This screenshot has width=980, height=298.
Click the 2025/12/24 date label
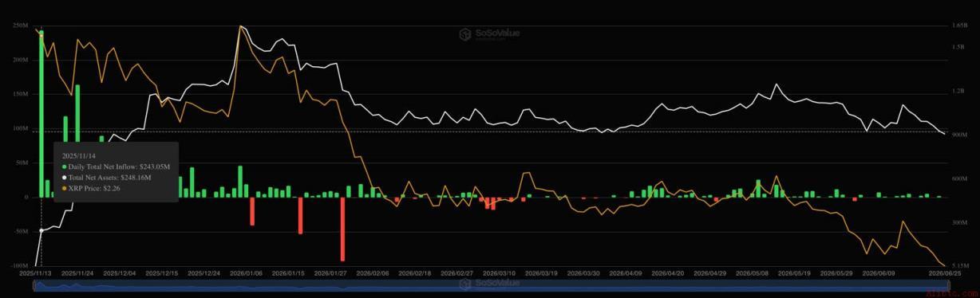click(x=204, y=273)
